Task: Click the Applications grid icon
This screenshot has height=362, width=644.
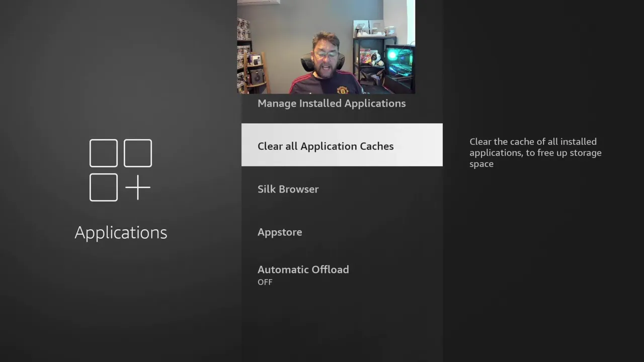Action: [x=121, y=170]
